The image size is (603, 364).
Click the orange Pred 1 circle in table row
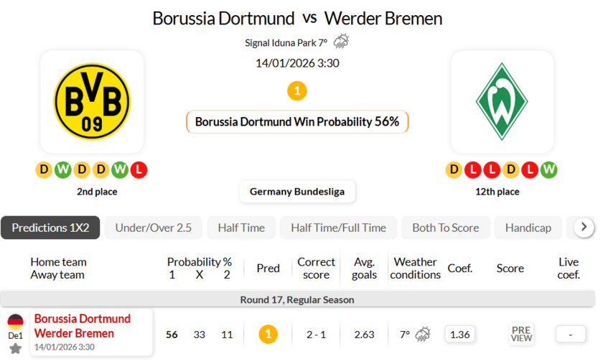268,334
